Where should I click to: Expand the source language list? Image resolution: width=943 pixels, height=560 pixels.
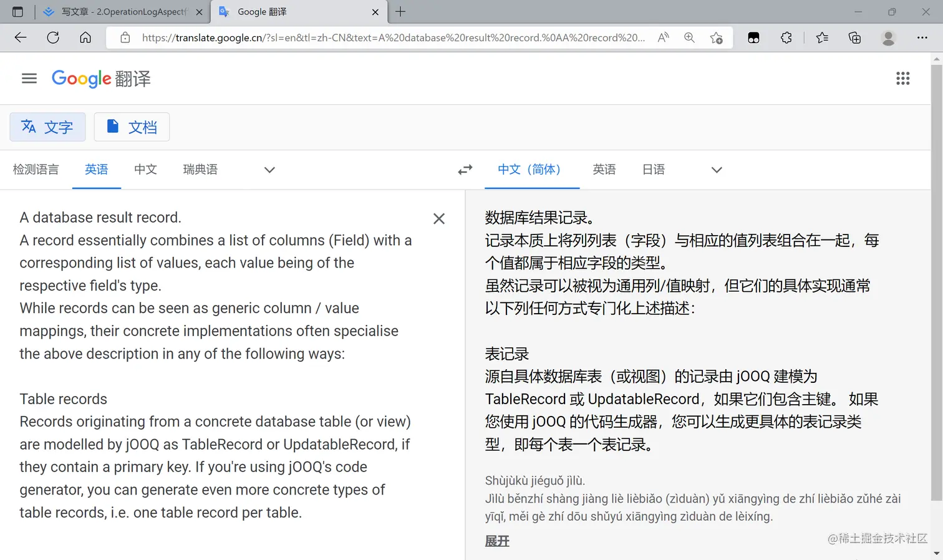pos(269,170)
